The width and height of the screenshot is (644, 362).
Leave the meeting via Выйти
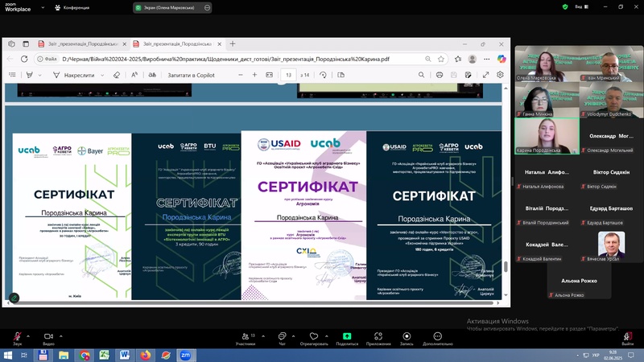[628, 338]
